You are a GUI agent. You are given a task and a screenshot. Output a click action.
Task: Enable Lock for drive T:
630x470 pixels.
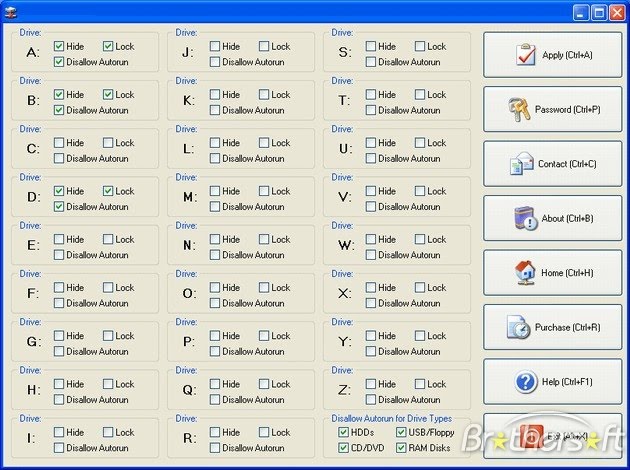419,94
